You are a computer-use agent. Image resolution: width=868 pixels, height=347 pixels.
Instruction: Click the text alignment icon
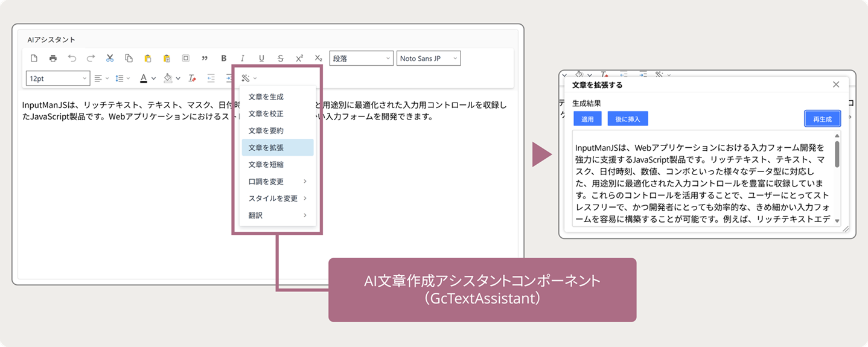point(98,78)
